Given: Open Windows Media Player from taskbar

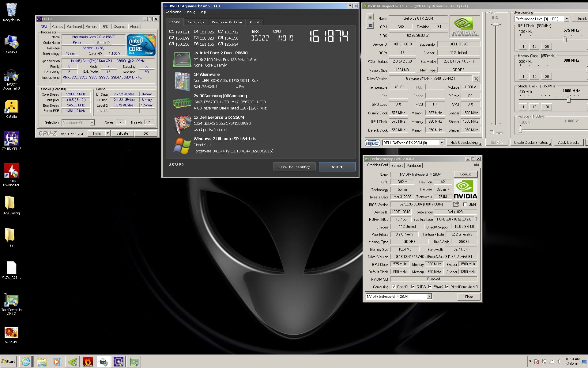Looking at the screenshot, I should pyautogui.click(x=57, y=362).
